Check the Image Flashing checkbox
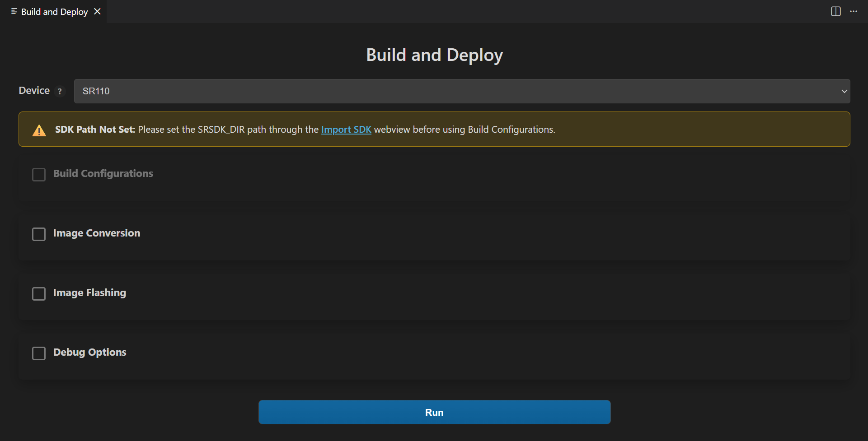This screenshot has width=868, height=441. (x=39, y=294)
